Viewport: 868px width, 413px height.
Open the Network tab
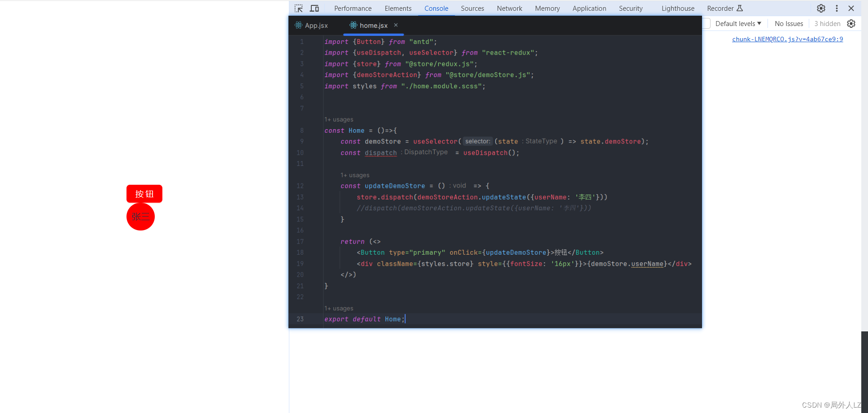[509, 8]
